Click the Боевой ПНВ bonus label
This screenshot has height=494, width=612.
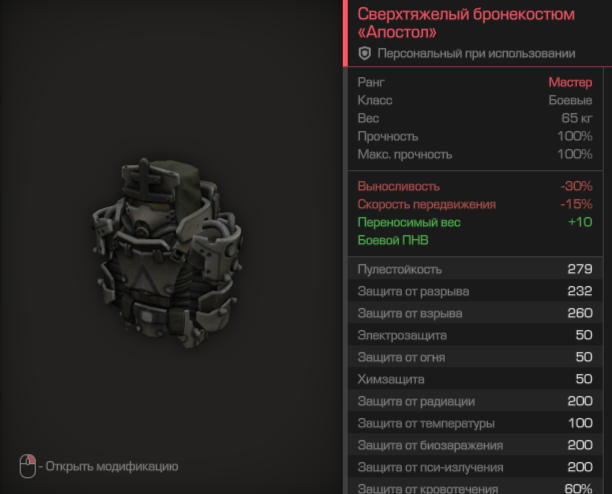click(x=393, y=240)
